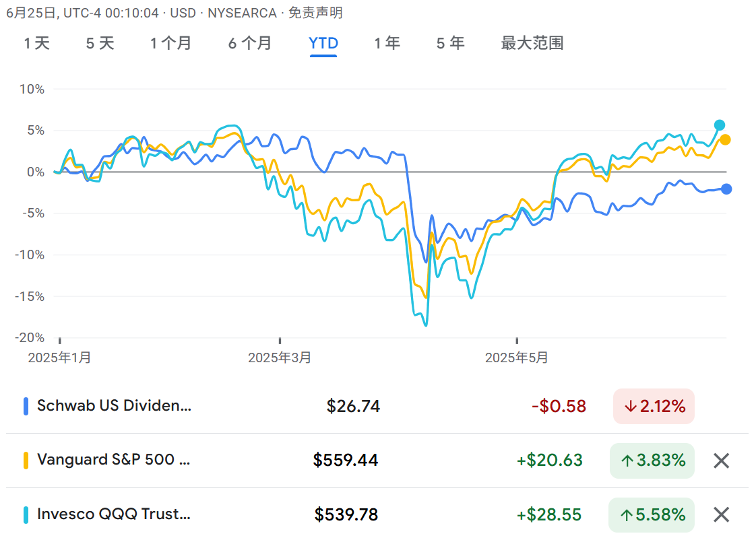Click the blue Schwab endpoint dot on chart

coord(726,189)
